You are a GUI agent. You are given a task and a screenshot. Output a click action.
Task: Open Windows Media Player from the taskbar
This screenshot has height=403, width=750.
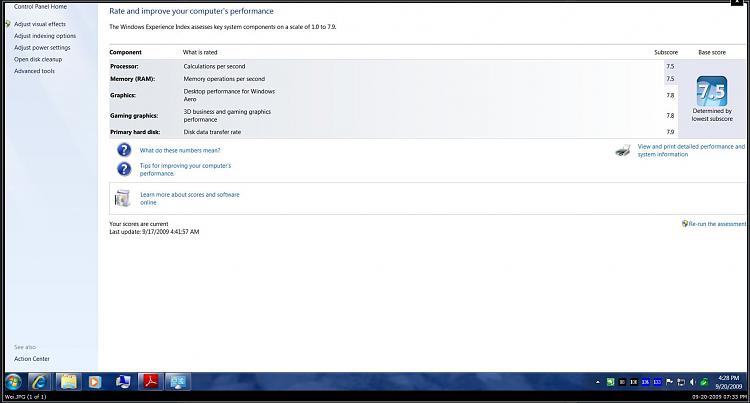pyautogui.click(x=95, y=382)
